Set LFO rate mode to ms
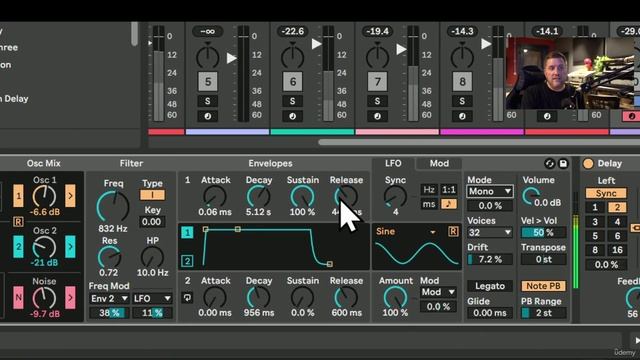 coord(429,204)
